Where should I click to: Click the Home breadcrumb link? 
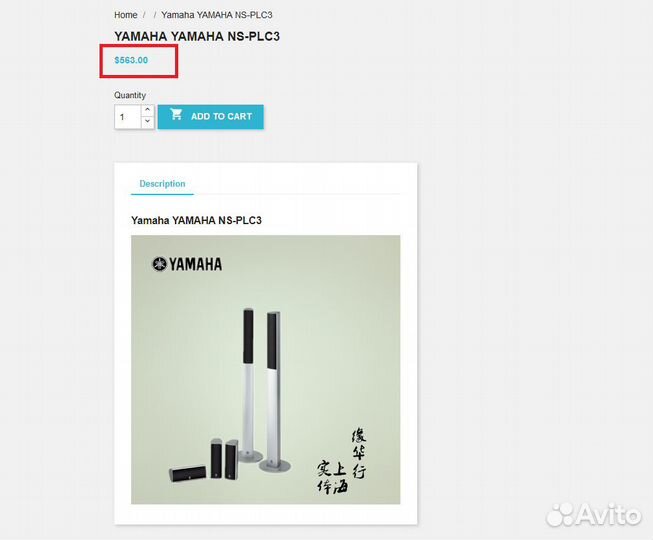(x=126, y=15)
